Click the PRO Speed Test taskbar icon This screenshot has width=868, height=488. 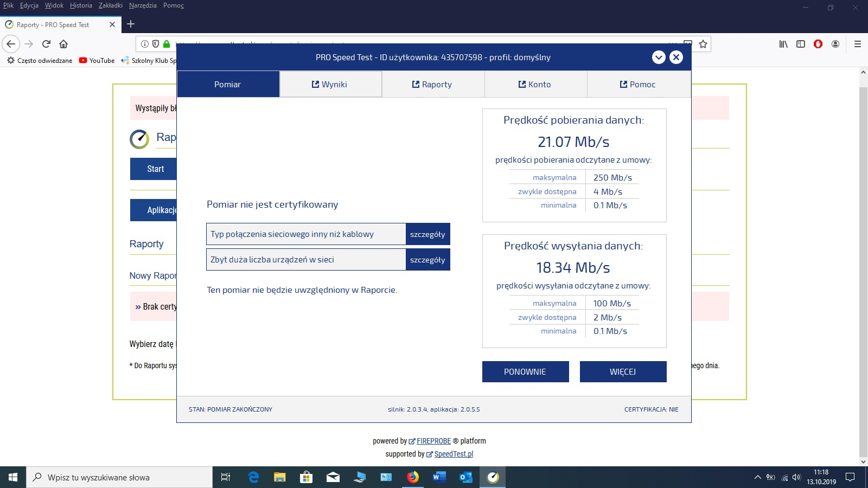pyautogui.click(x=493, y=477)
